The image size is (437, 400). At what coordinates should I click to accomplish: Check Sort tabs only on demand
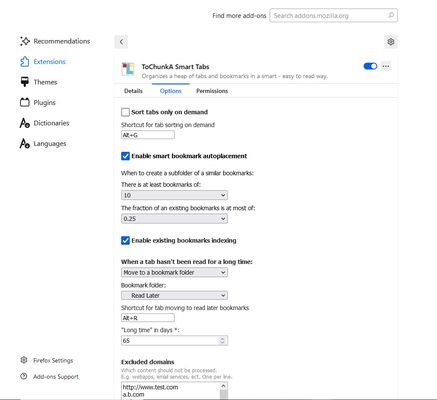tap(125, 112)
